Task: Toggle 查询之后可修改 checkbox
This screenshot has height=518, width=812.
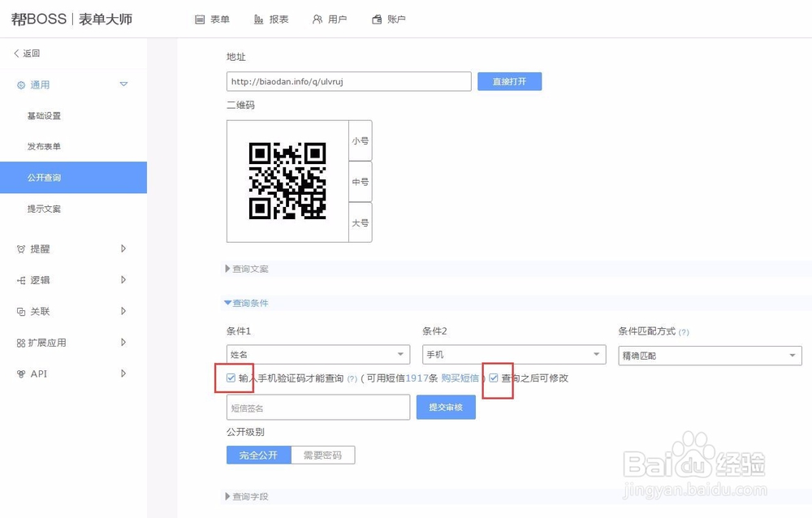Action: click(x=494, y=378)
